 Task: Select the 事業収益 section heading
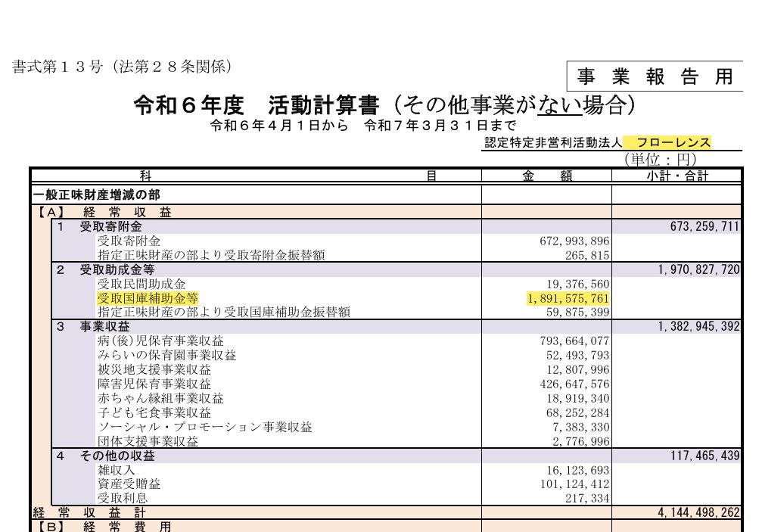[x=104, y=327]
